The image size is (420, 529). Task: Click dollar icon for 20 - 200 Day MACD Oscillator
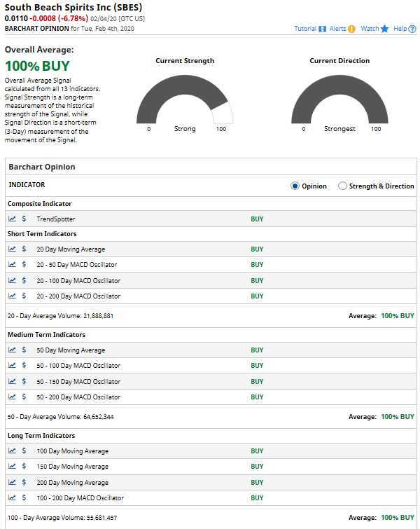point(24,296)
